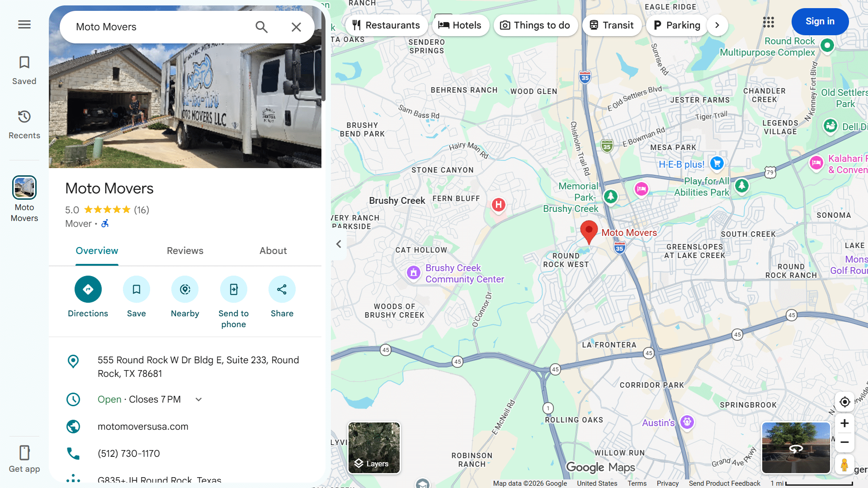
Task: Switch to the Overview tab
Action: point(97,251)
